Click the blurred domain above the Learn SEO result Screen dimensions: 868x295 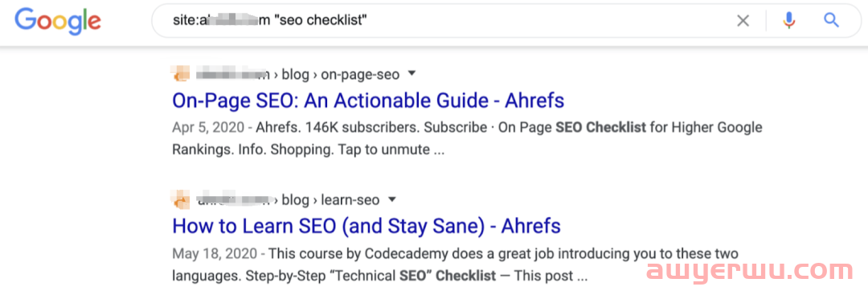[233, 200]
